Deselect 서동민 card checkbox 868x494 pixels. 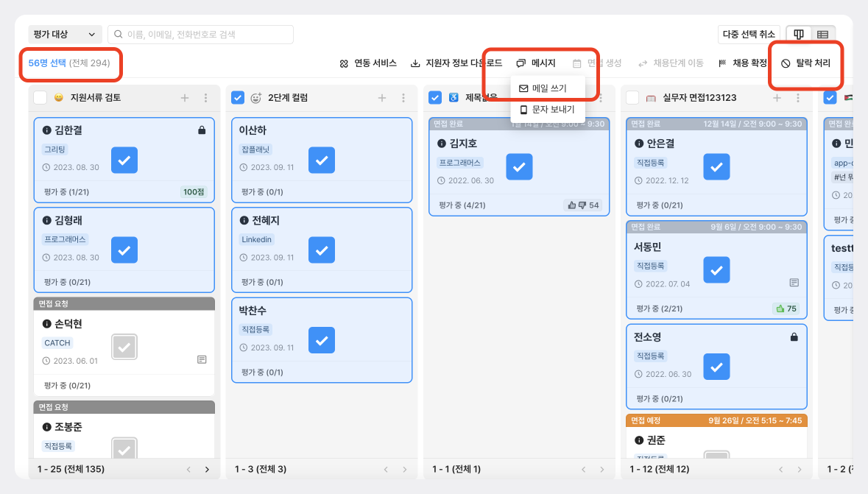point(717,269)
